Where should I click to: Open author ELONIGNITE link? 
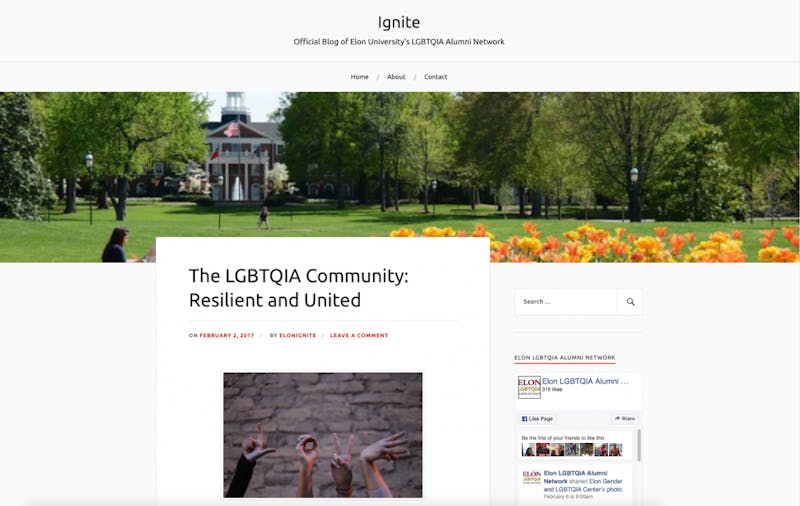297,335
